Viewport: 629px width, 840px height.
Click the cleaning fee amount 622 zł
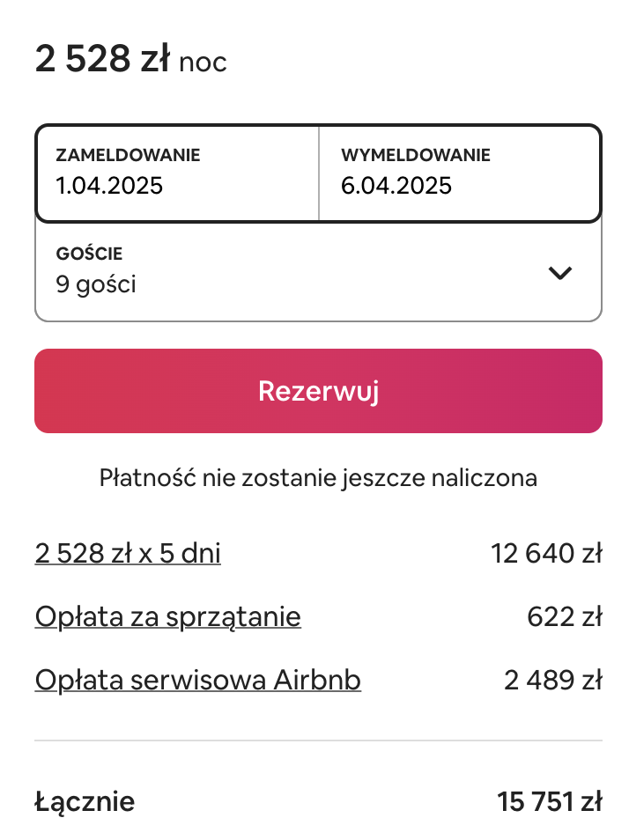[x=565, y=616]
